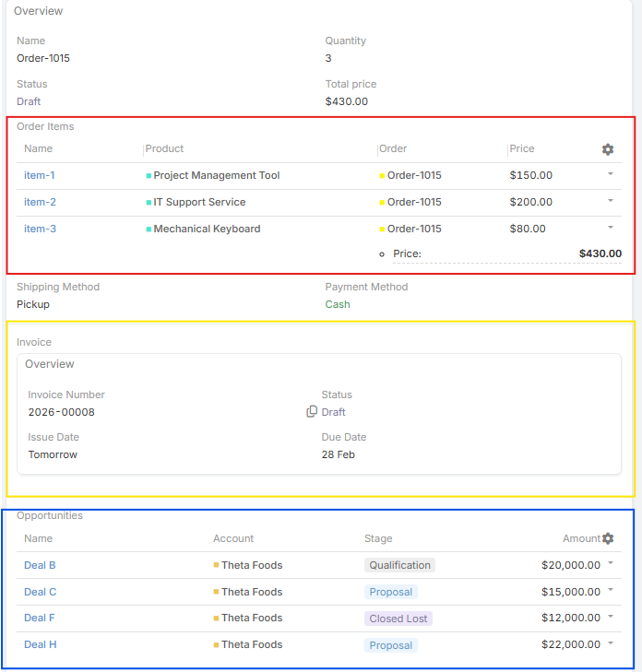Click yellow marker beside item-2 Order-1015
Viewport: 642px width, 672px height.
(382, 202)
